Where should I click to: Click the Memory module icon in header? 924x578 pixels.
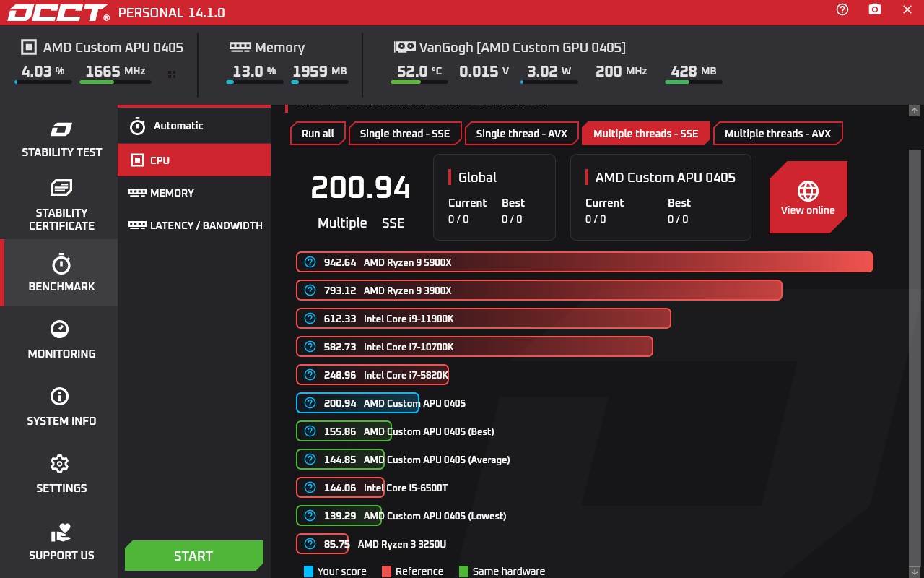pos(240,47)
